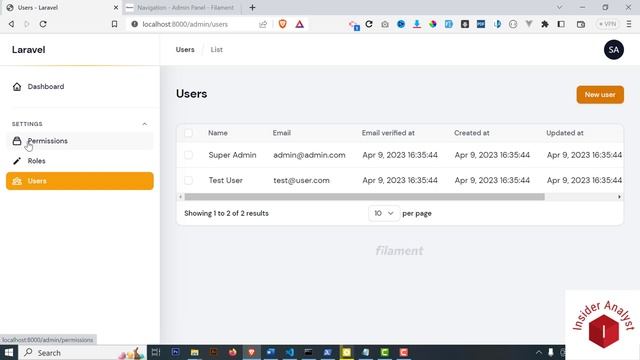
Task: Click the Brave Rewards triangle icon
Action: (300, 24)
